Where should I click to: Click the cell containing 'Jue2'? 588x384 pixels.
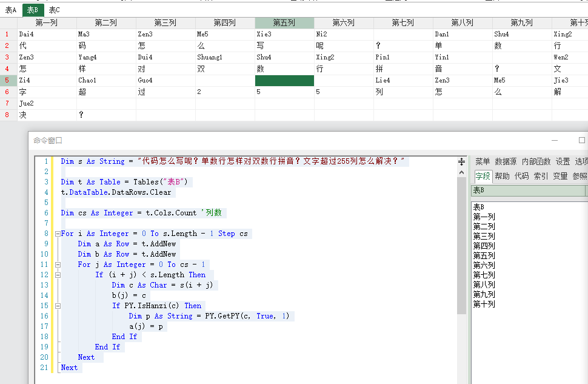[x=47, y=104]
